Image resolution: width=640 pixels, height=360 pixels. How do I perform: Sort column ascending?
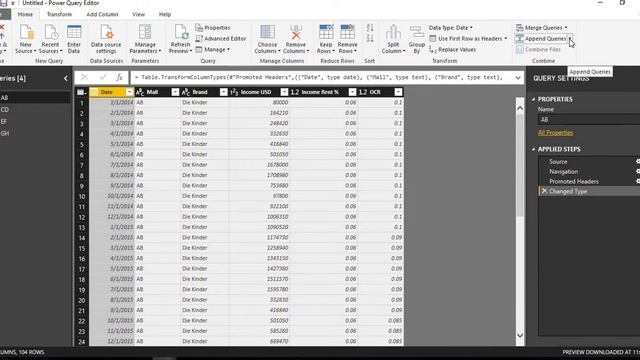[x=370, y=28]
